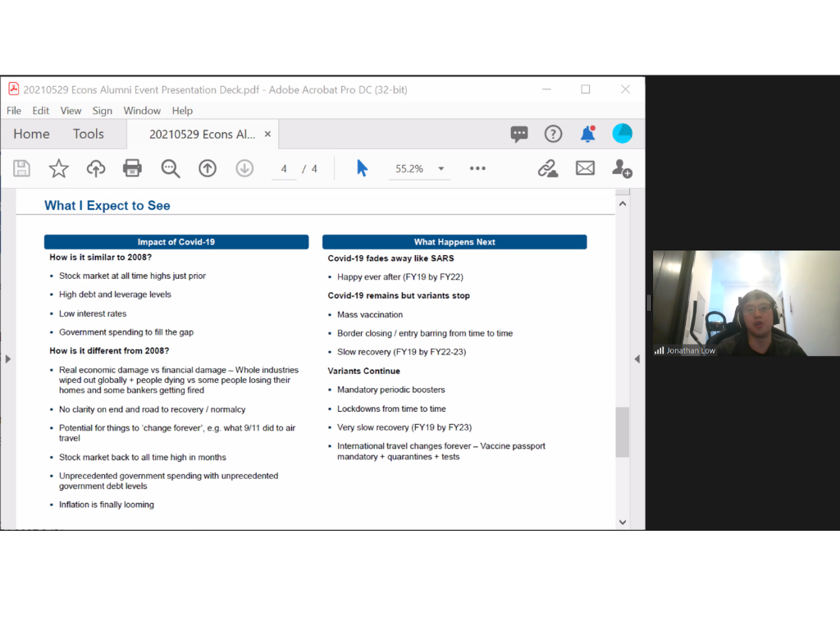Click the cloud upload icon
840x630 pixels.
(x=96, y=168)
